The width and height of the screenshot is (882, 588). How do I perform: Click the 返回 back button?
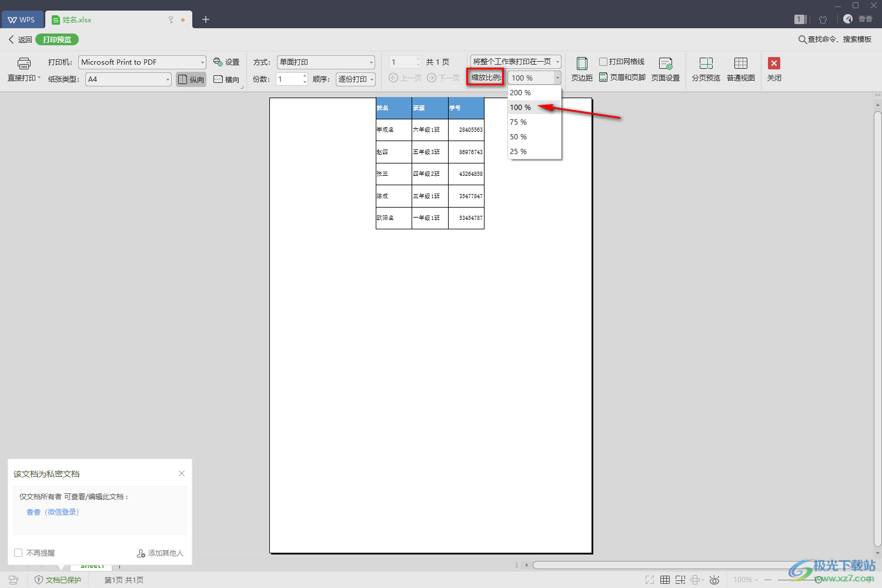[20, 39]
